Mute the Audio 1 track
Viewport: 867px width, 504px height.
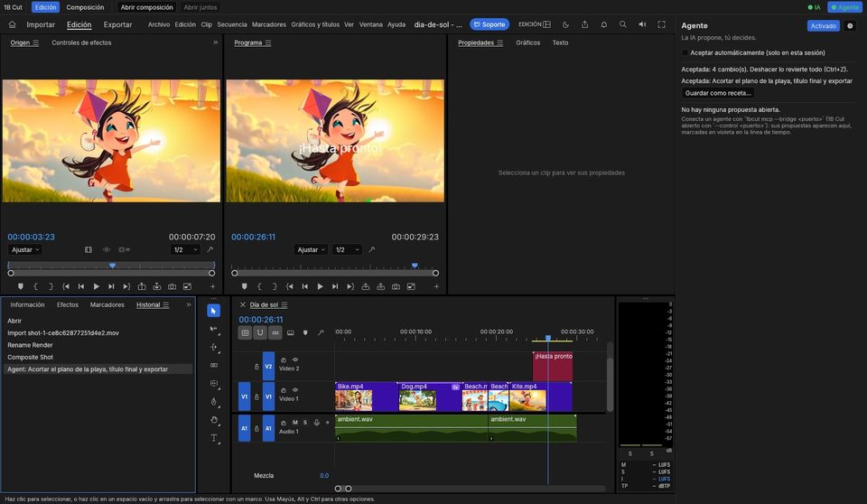point(294,423)
